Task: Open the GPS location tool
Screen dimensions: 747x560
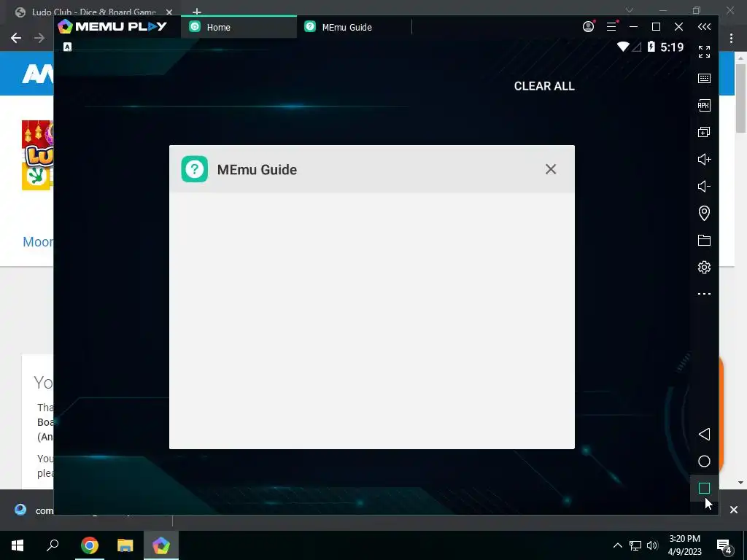Action: pos(704,213)
